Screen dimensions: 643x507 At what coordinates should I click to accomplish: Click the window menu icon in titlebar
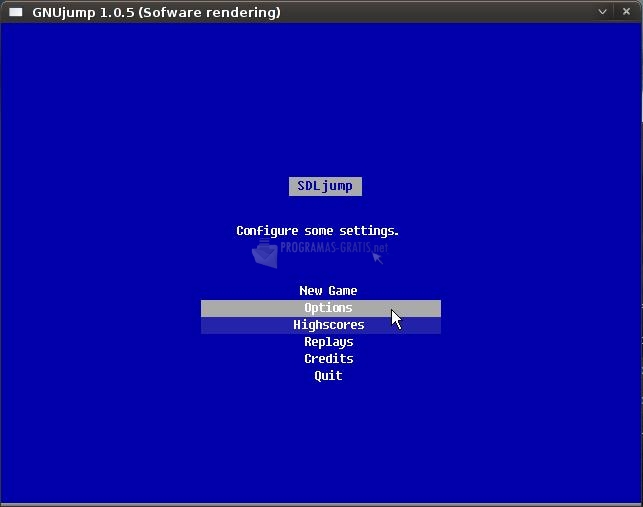pyautogui.click(x=16, y=12)
